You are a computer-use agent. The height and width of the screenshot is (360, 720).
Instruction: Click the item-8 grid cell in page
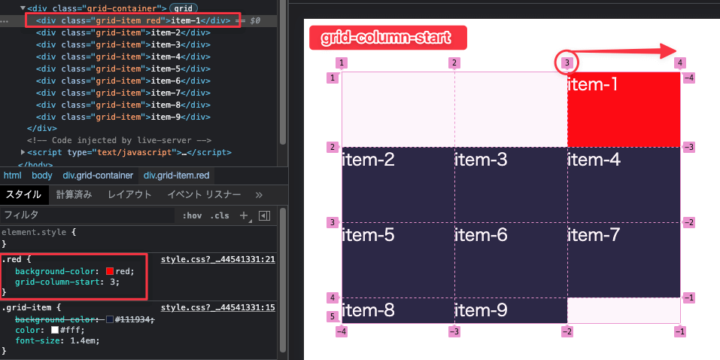[x=398, y=310]
